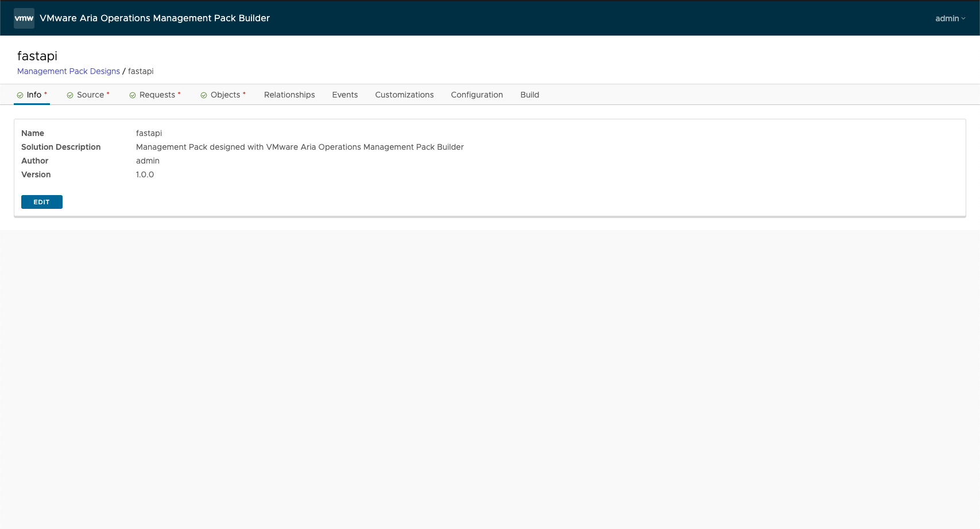The width and height of the screenshot is (980, 529).
Task: Click the green checkmark on the Info tab
Action: pyautogui.click(x=20, y=95)
